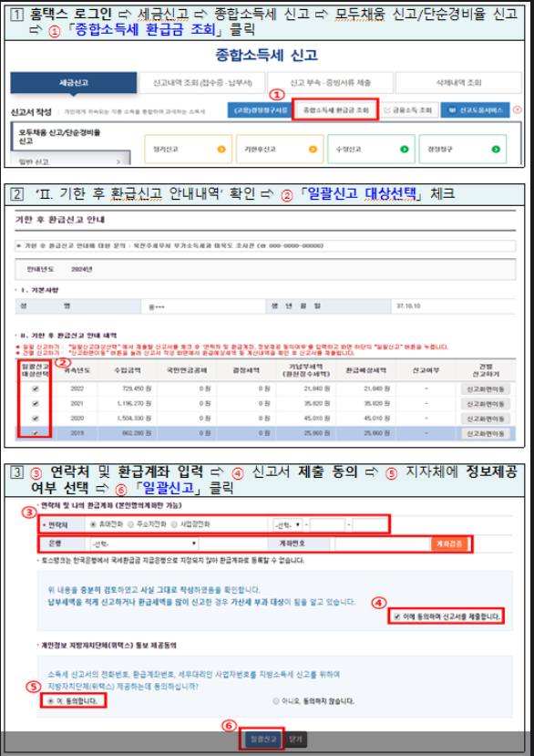Select 정기신고 filing option
This screenshot has height=756, width=534.
(x=188, y=149)
